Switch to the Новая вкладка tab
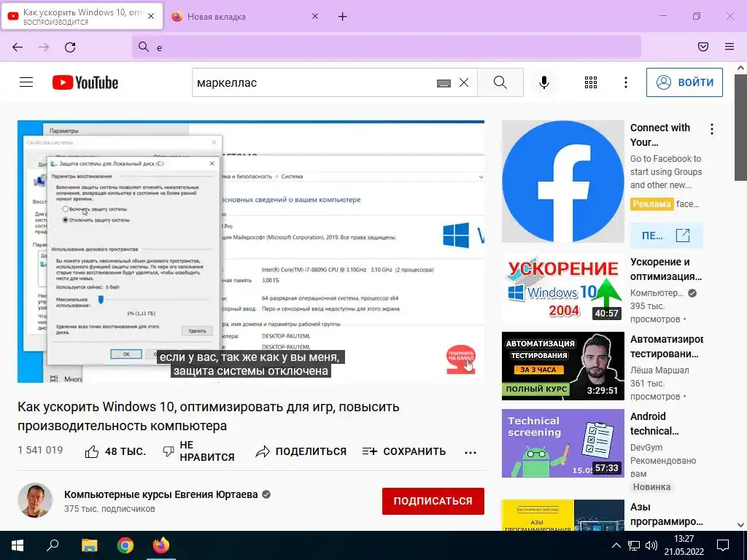Viewport: 747px width, 560px height. coord(245,17)
